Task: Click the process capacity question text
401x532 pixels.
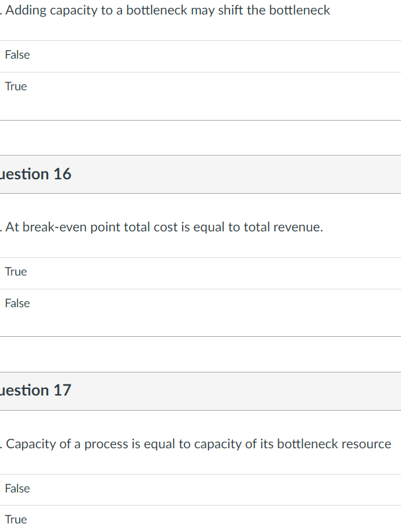Action: point(195,444)
